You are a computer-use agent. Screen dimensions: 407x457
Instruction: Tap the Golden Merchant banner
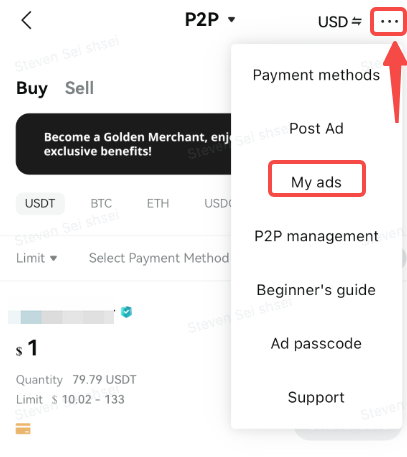coord(123,144)
